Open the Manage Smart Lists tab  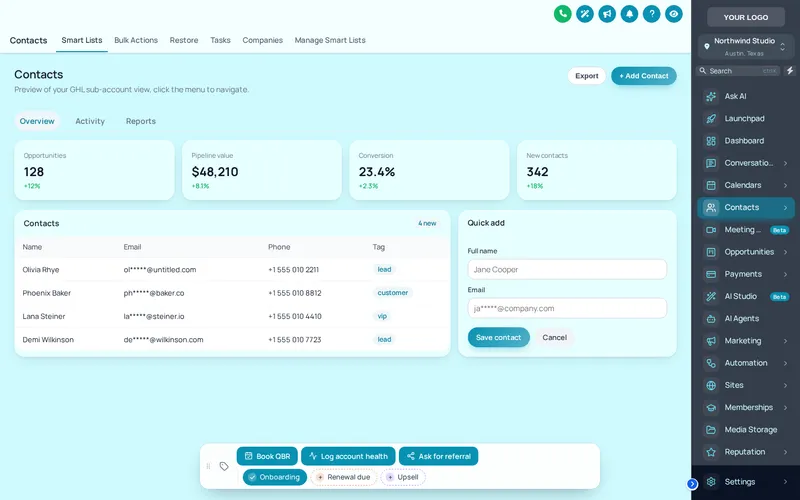tap(330, 40)
